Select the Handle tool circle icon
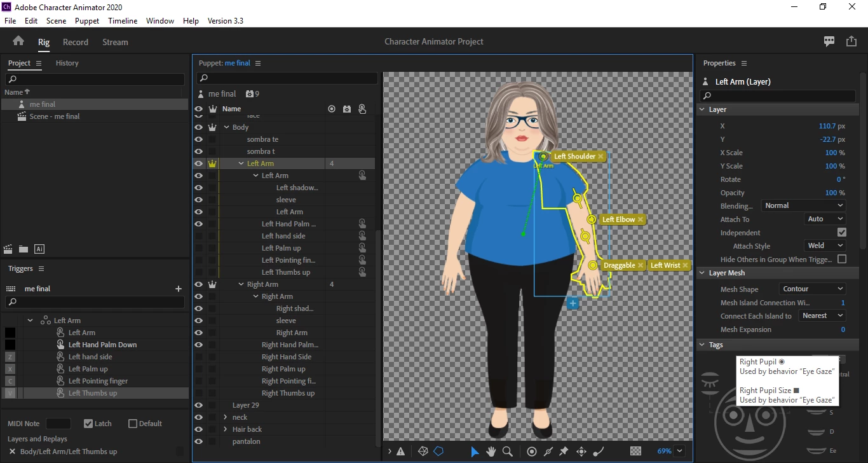This screenshot has width=868, height=463. [x=532, y=452]
